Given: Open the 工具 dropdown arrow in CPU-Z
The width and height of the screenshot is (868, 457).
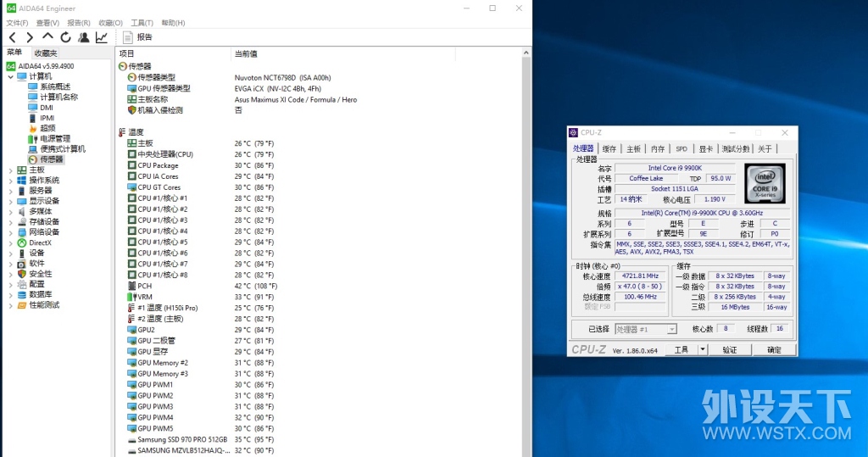Looking at the screenshot, I should pyautogui.click(x=703, y=350).
